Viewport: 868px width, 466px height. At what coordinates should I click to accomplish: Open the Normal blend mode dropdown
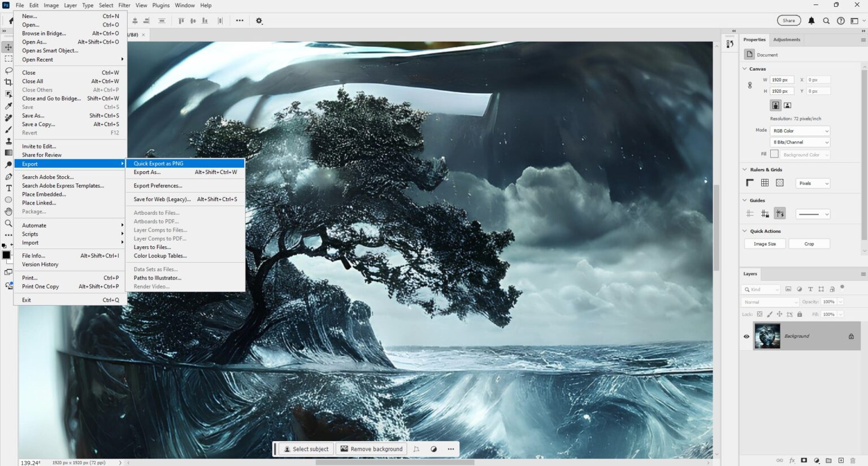click(x=769, y=302)
